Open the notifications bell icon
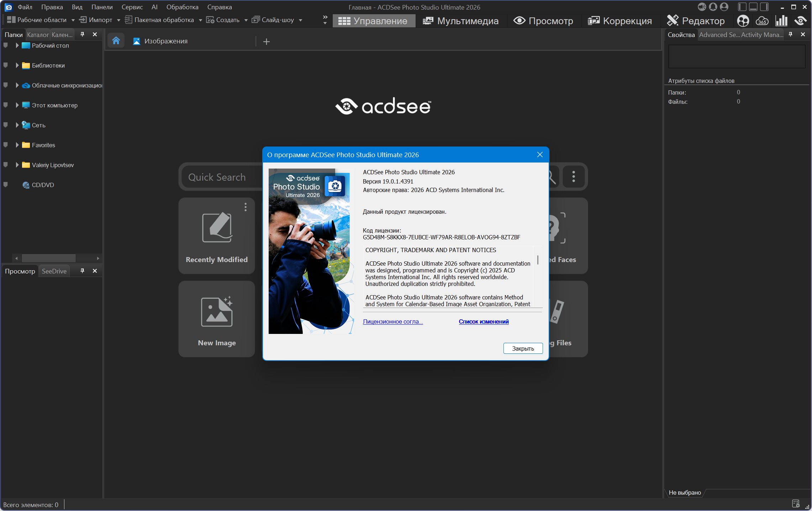Screen dimensions: 812x511 click(x=713, y=7)
